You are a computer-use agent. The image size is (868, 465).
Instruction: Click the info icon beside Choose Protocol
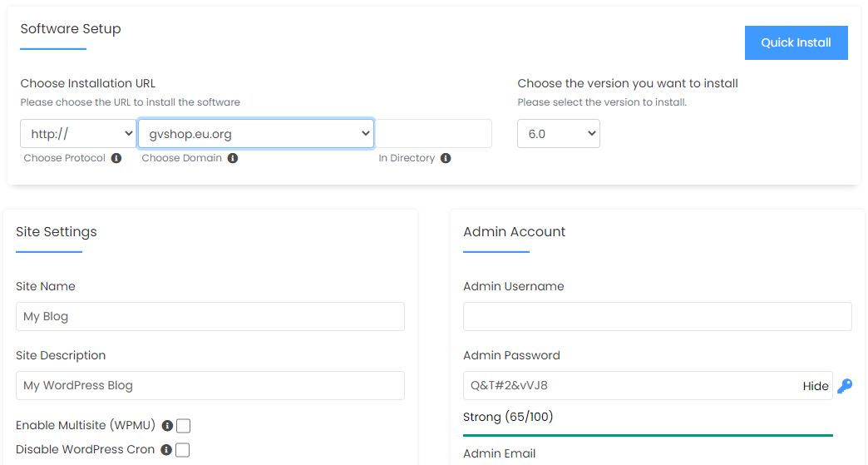116,158
